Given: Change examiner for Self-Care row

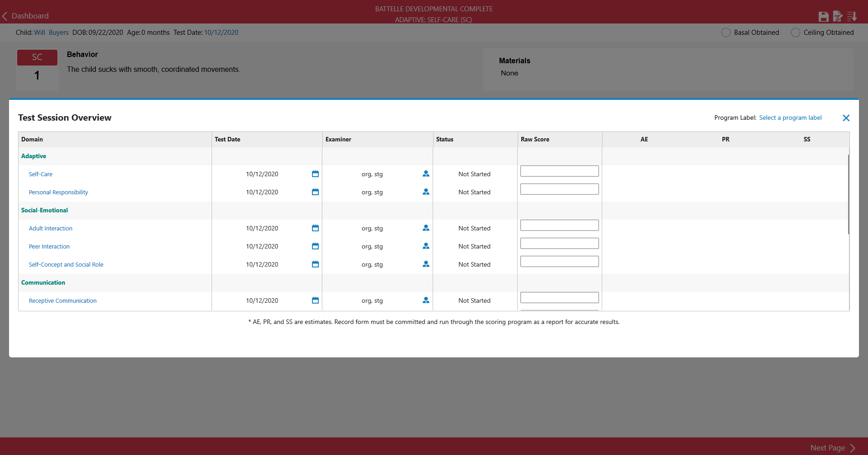Looking at the screenshot, I should [426, 174].
